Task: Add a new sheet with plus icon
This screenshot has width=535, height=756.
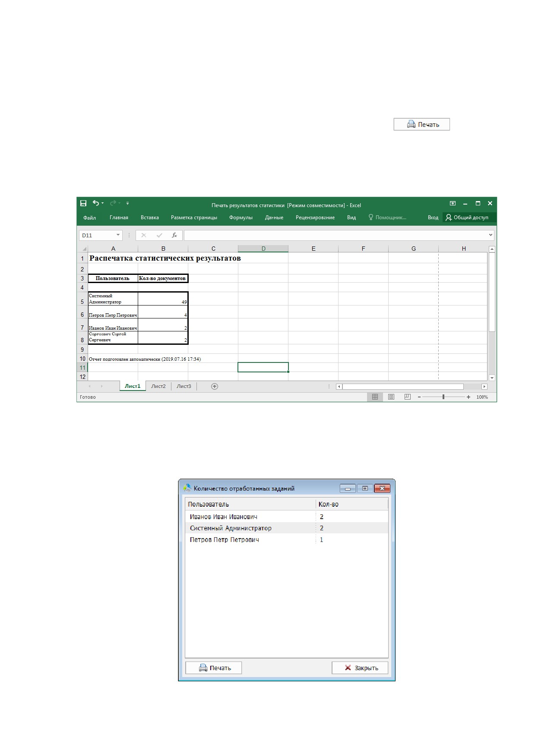Action: tap(215, 386)
